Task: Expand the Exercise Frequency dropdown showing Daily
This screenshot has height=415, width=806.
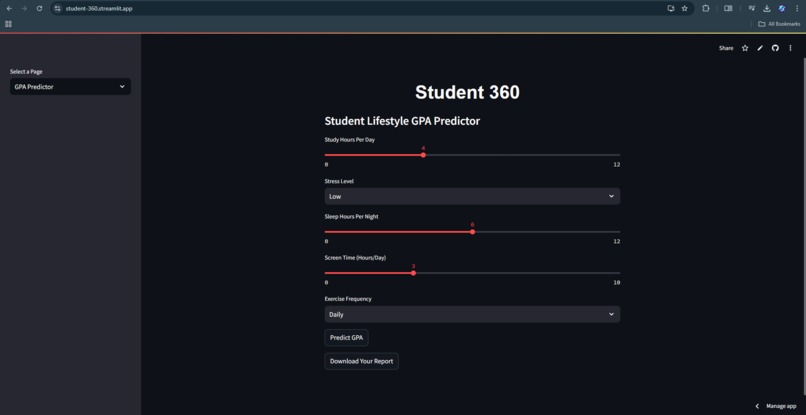Action: tap(472, 314)
